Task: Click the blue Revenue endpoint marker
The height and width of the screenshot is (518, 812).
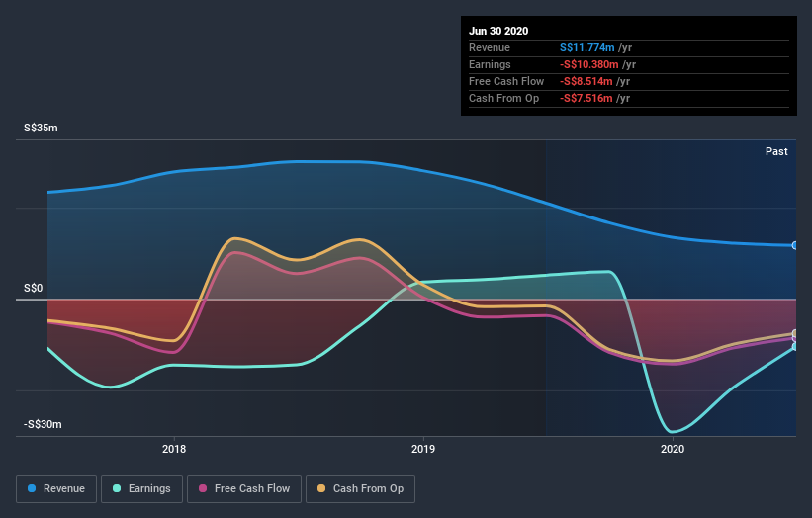Action: (x=795, y=245)
